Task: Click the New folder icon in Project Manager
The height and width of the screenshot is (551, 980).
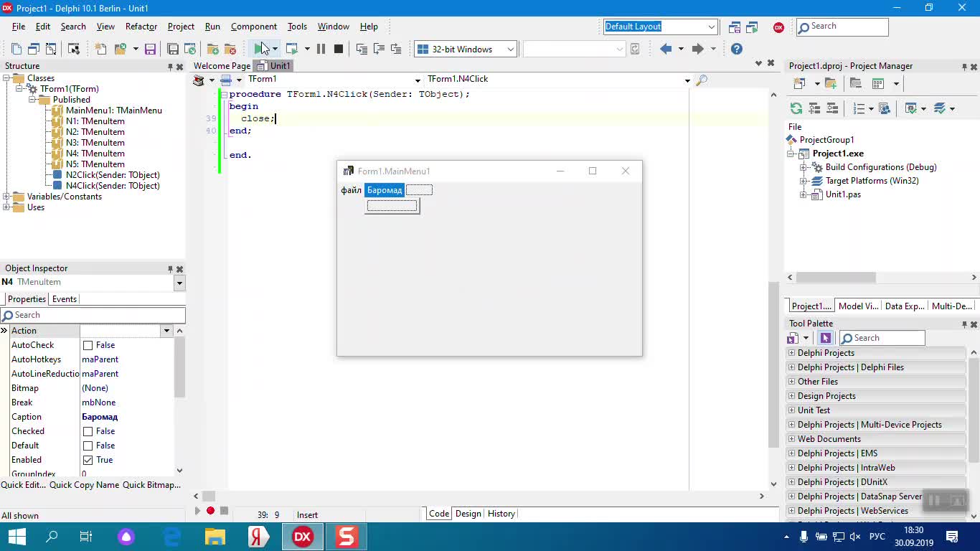Action: tap(831, 83)
